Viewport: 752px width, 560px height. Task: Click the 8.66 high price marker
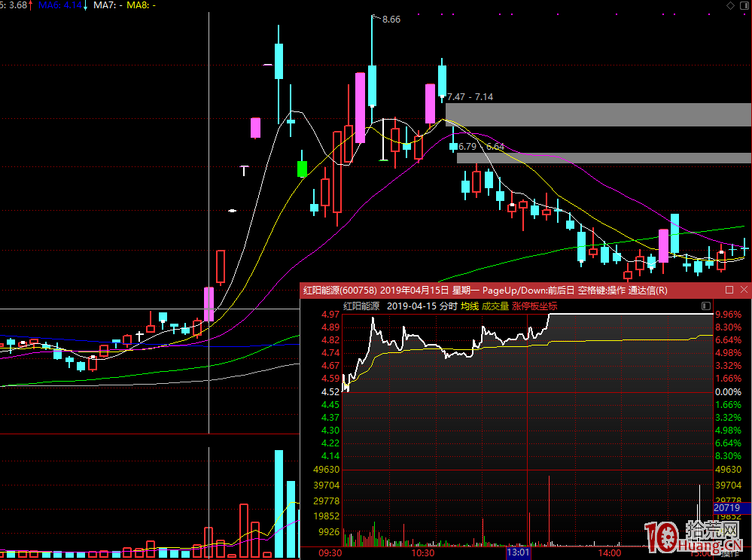(x=391, y=19)
